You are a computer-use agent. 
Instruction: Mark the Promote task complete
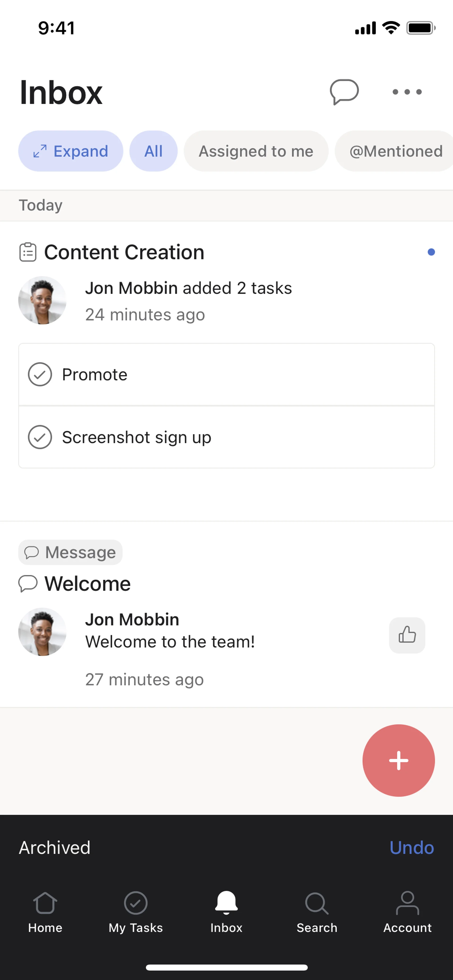pyautogui.click(x=40, y=374)
